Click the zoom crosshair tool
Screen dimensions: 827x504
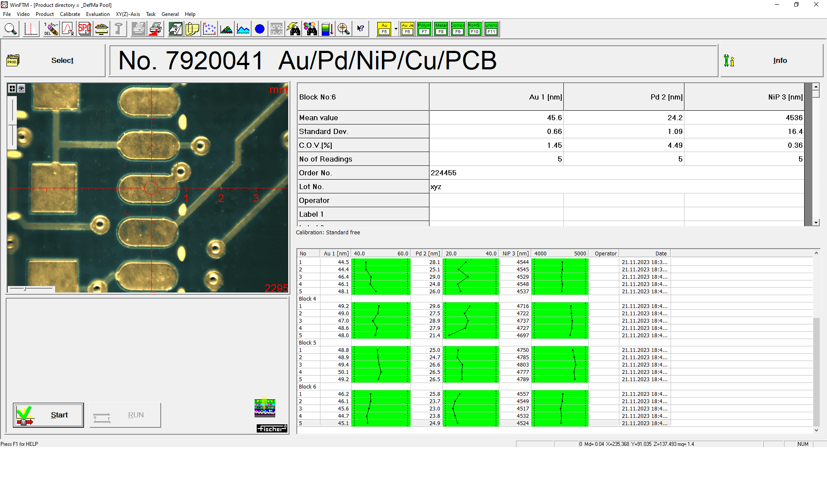point(343,29)
